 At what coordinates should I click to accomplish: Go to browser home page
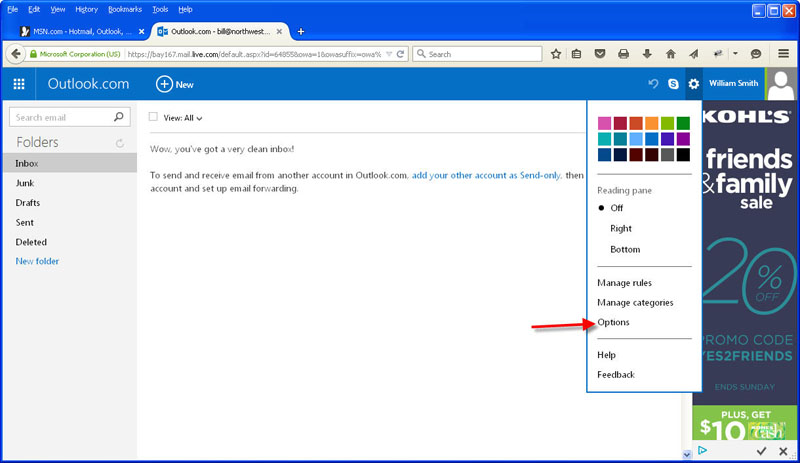(x=670, y=54)
